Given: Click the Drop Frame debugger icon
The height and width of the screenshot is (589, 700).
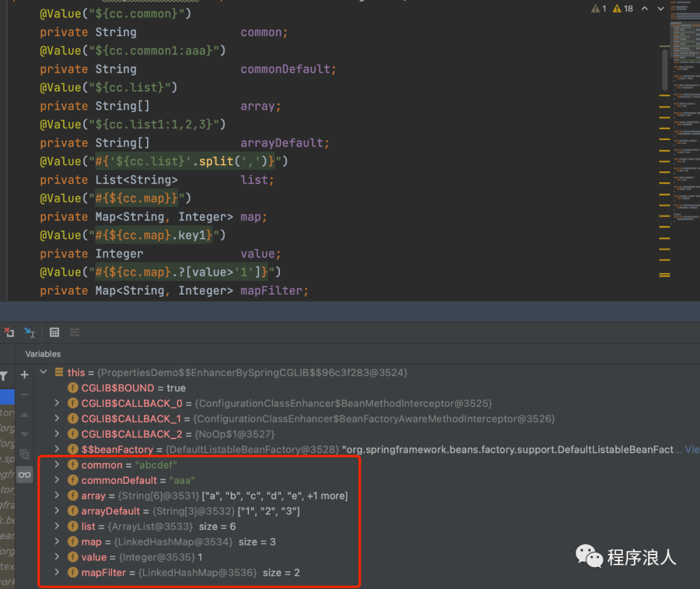Looking at the screenshot, I should pos(9,332).
